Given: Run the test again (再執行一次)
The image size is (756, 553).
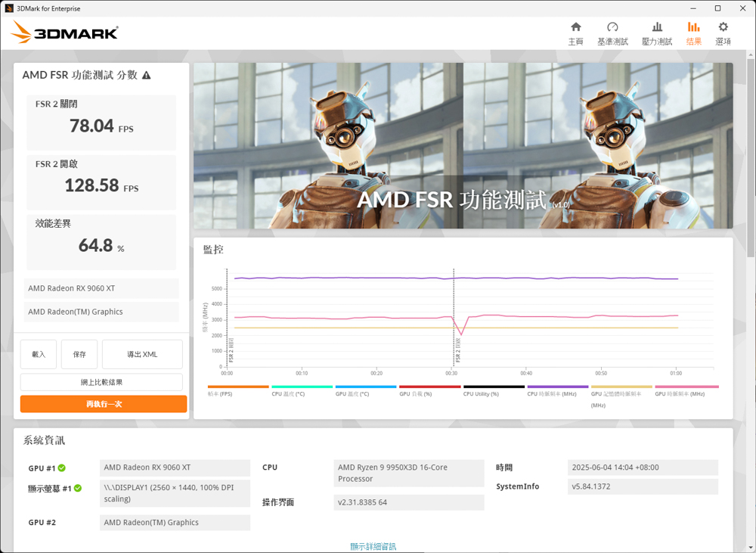Looking at the screenshot, I should (x=104, y=404).
